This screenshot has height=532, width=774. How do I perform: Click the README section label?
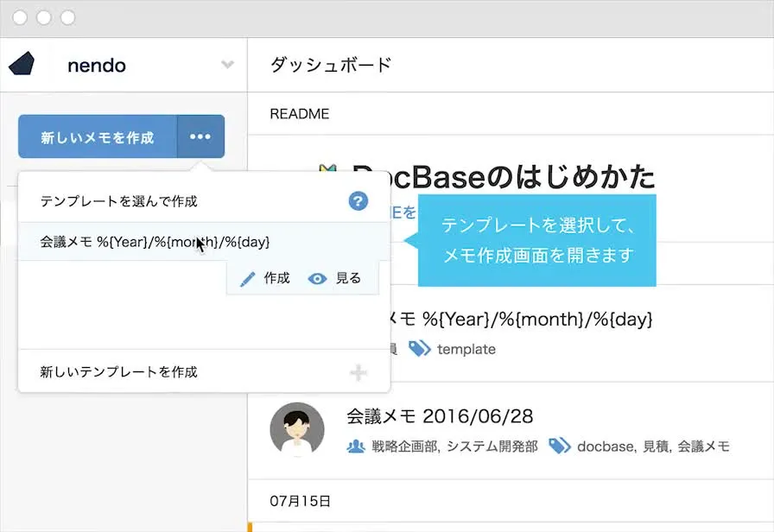pyautogui.click(x=299, y=113)
